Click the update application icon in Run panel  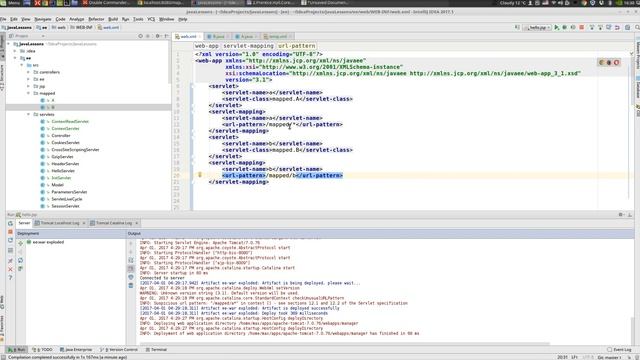click(x=10, y=240)
